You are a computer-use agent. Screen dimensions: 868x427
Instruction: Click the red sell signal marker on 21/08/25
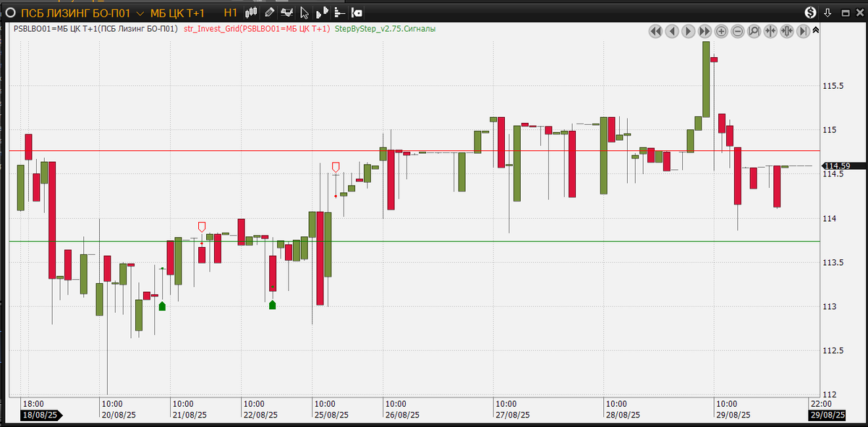(202, 227)
